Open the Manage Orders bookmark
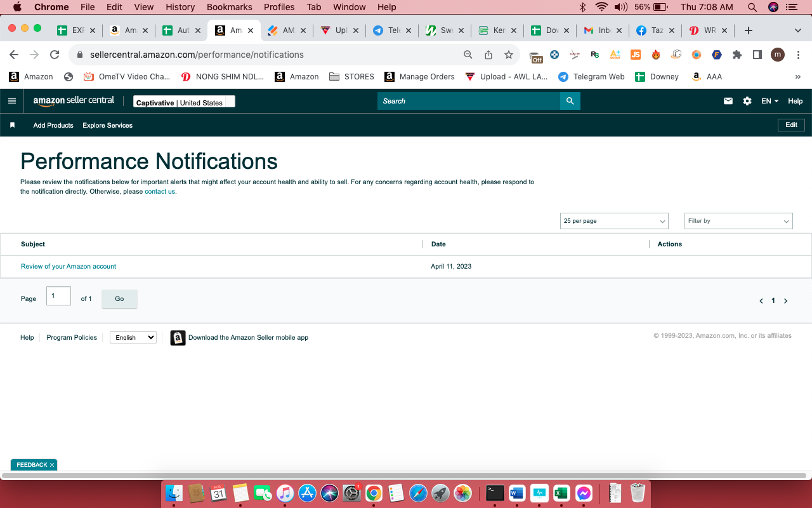812x508 pixels. [420, 77]
